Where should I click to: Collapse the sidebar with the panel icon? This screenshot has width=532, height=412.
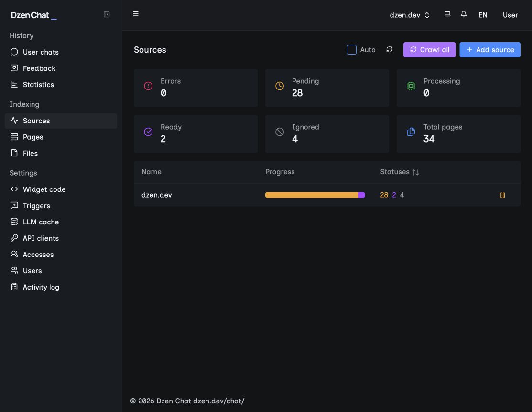point(107,15)
